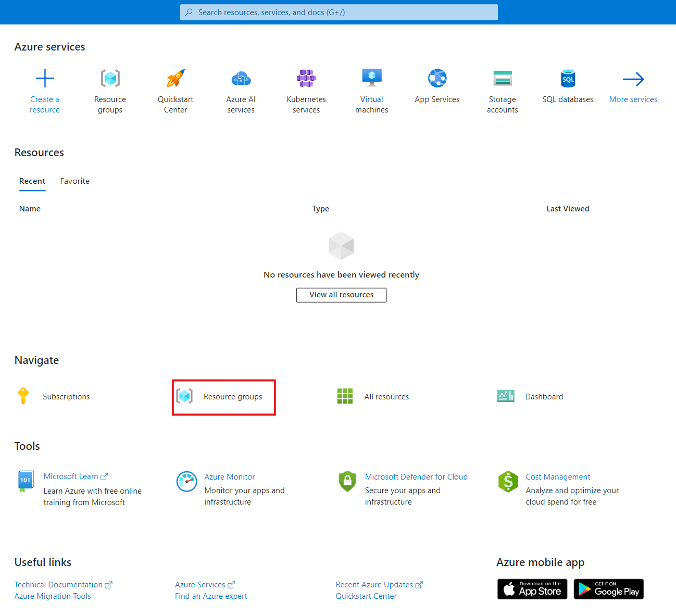Screen dimensions: 676x616
Task: Expand More services arrow
Action: (633, 79)
